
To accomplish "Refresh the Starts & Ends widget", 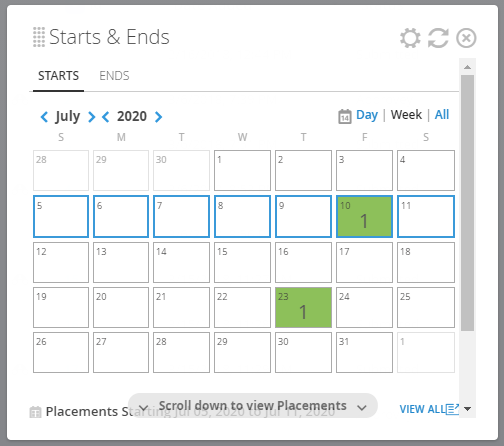I will click(438, 38).
